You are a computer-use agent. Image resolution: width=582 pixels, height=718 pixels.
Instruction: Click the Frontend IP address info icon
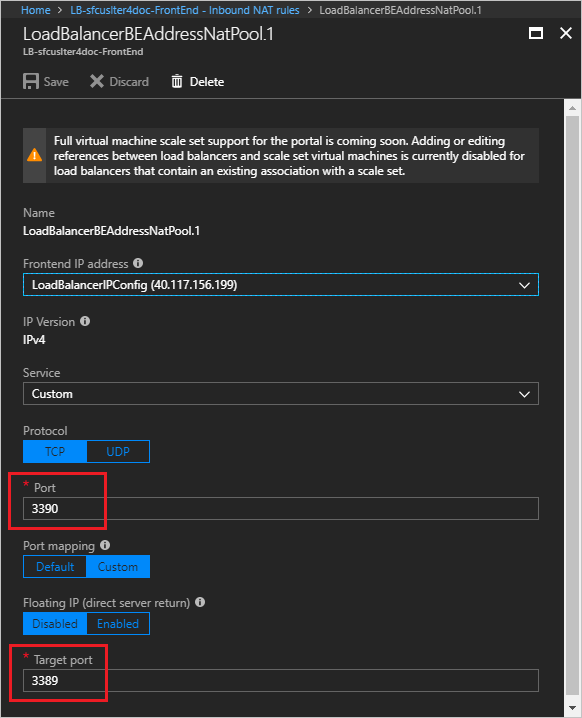138,263
